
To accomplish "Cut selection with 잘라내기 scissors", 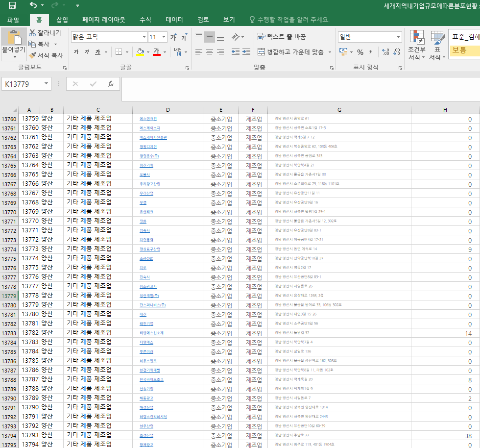I will click(x=45, y=33).
